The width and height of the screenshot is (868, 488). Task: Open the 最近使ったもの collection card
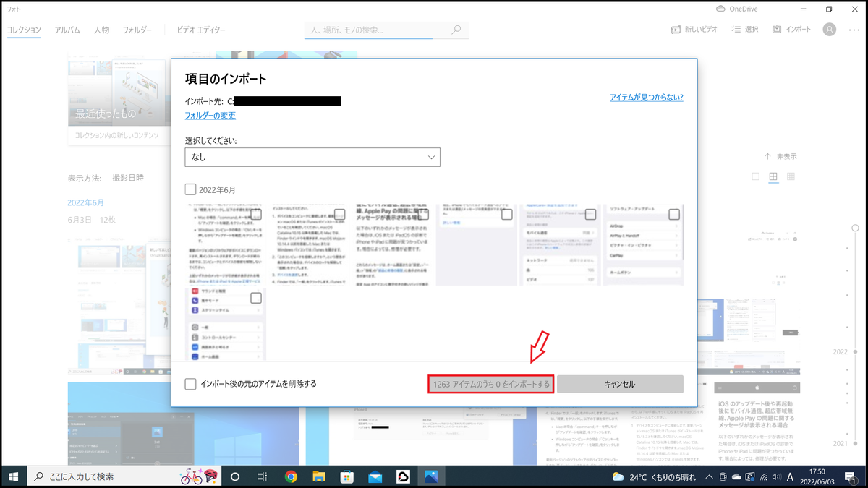tap(119, 100)
